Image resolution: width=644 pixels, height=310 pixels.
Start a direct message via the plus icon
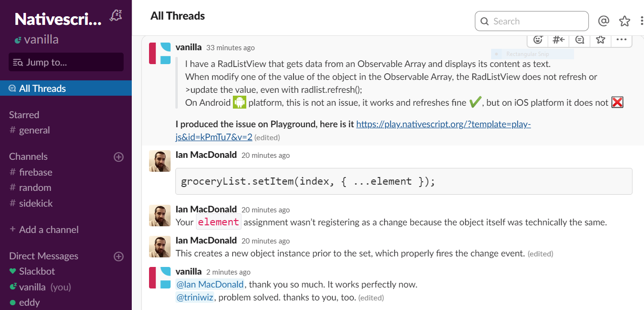click(x=118, y=256)
